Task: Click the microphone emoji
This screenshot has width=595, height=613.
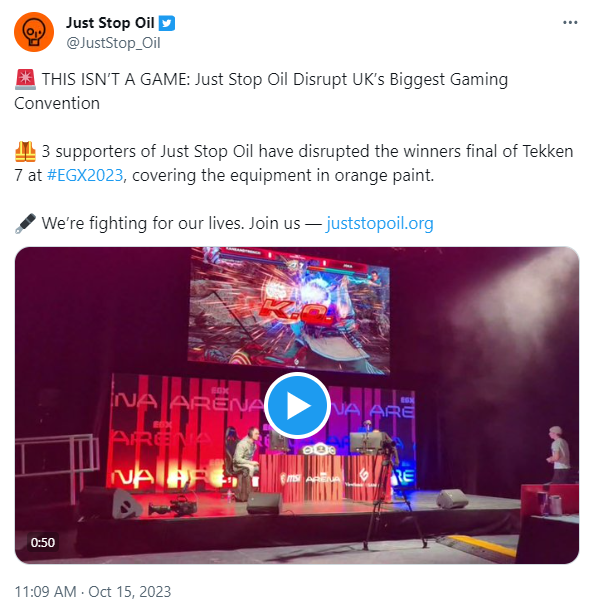Action: tap(25, 224)
